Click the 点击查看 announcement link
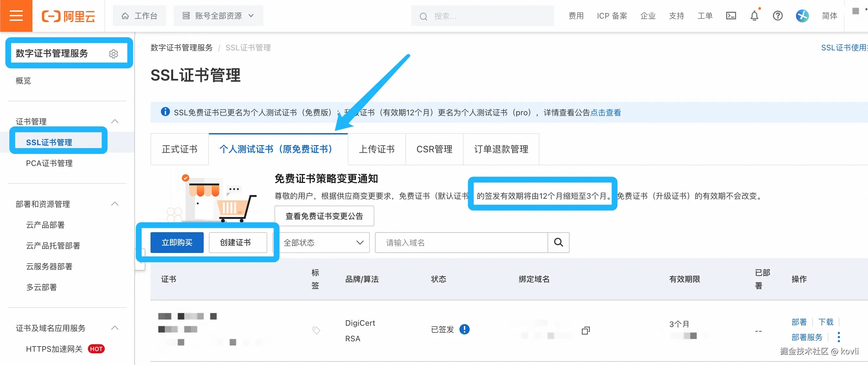Image resolution: width=868 pixels, height=365 pixels. [x=606, y=112]
